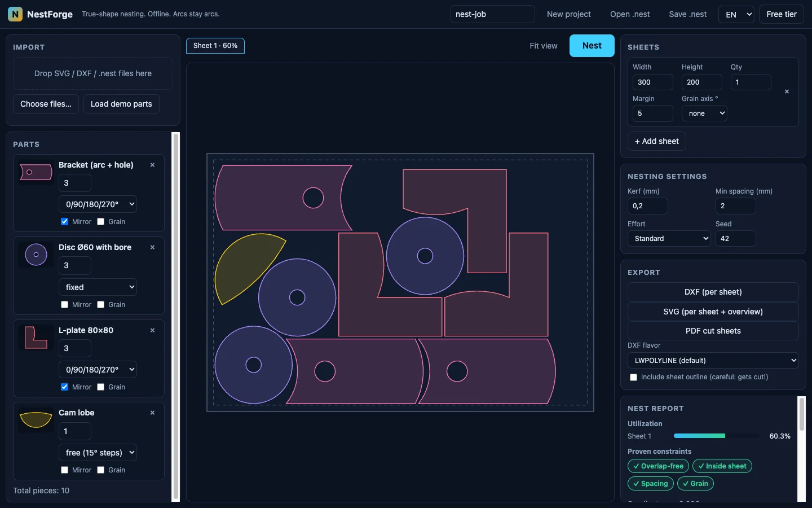Select the Sheet 1 · 60% tab

pos(215,46)
